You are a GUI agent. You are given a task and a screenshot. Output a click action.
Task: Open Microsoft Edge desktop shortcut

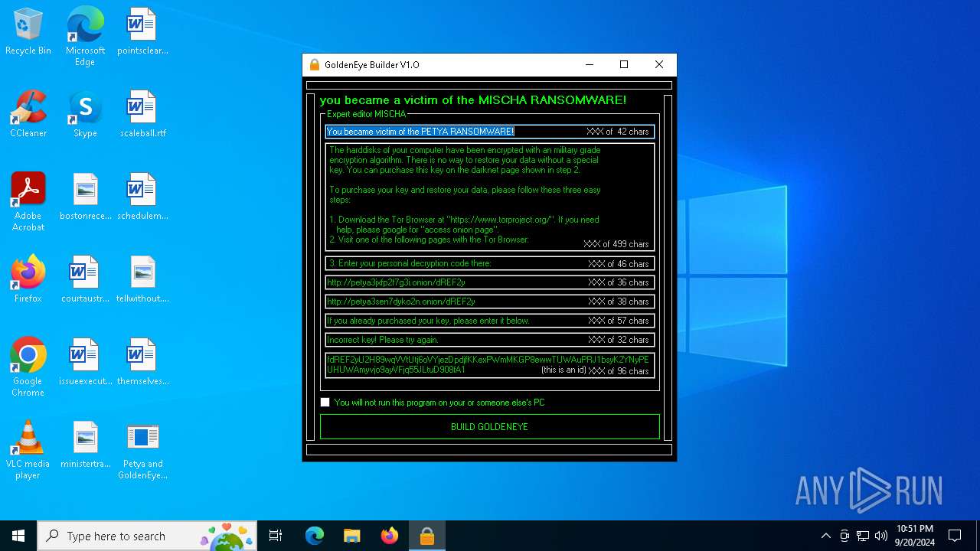[85, 37]
